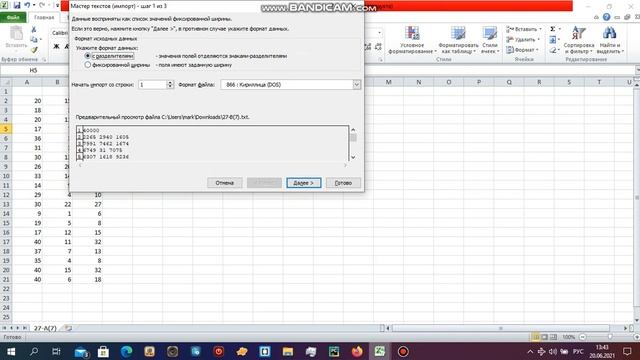Click the Delete cells icon
The image size is (640, 360).
pos(510,40)
